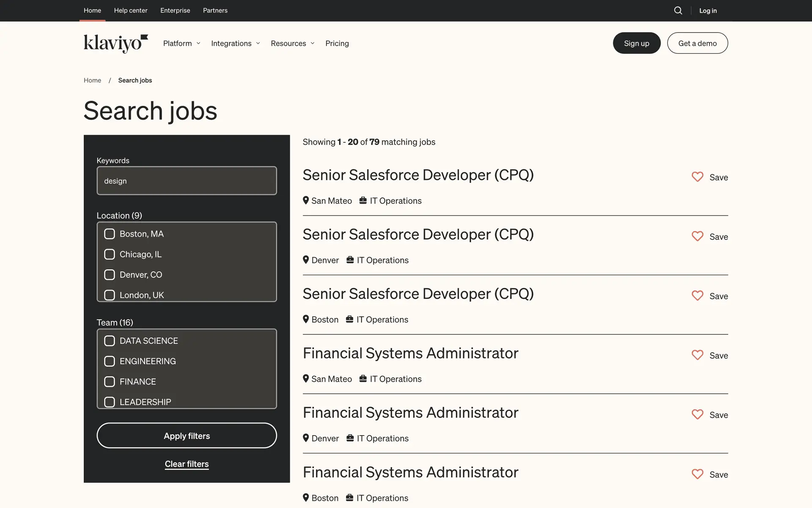Screen dimensions: 812x508
Task: Click heart icon for Boston Salesforce Developer job
Action: click(697, 295)
